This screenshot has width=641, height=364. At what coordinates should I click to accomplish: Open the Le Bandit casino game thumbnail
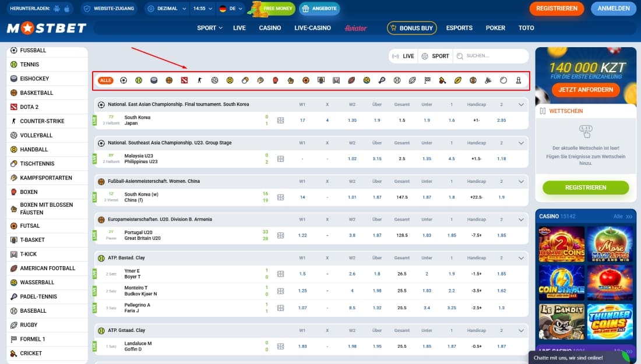pyautogui.click(x=561, y=321)
